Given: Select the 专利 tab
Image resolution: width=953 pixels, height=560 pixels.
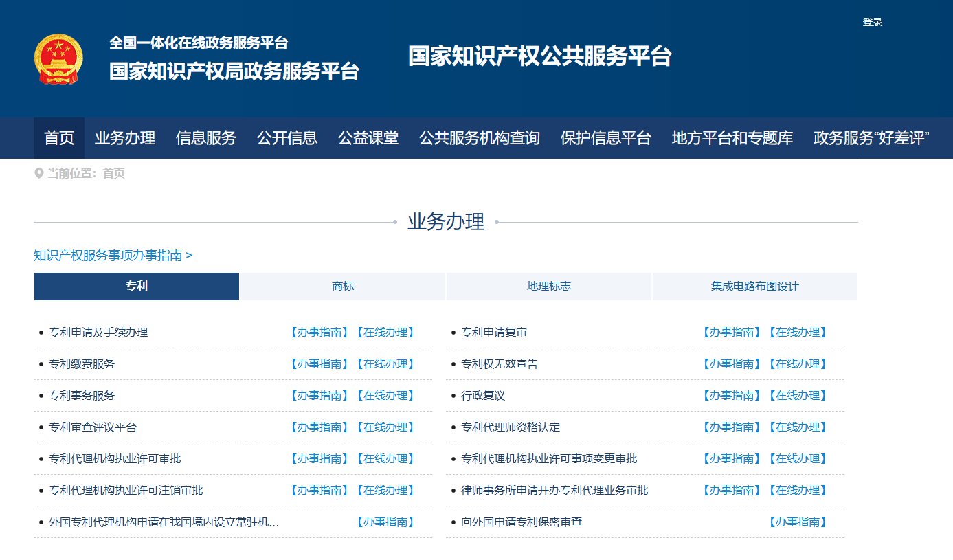Looking at the screenshot, I should 136,286.
